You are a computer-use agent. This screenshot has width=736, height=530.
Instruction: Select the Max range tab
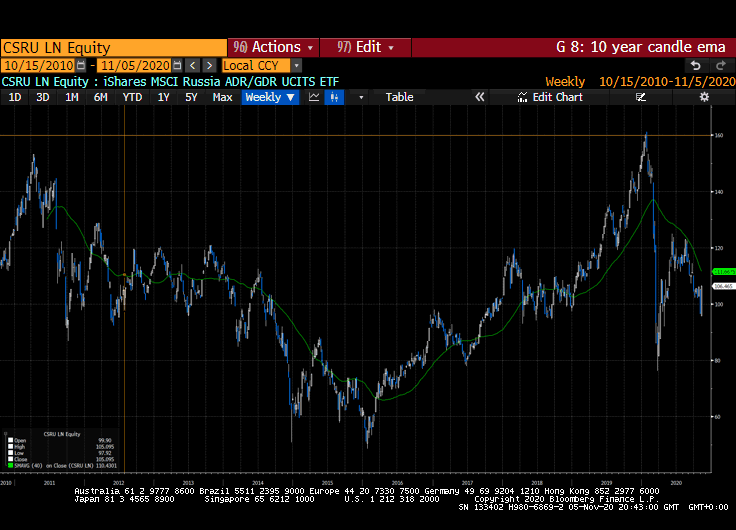click(x=222, y=97)
